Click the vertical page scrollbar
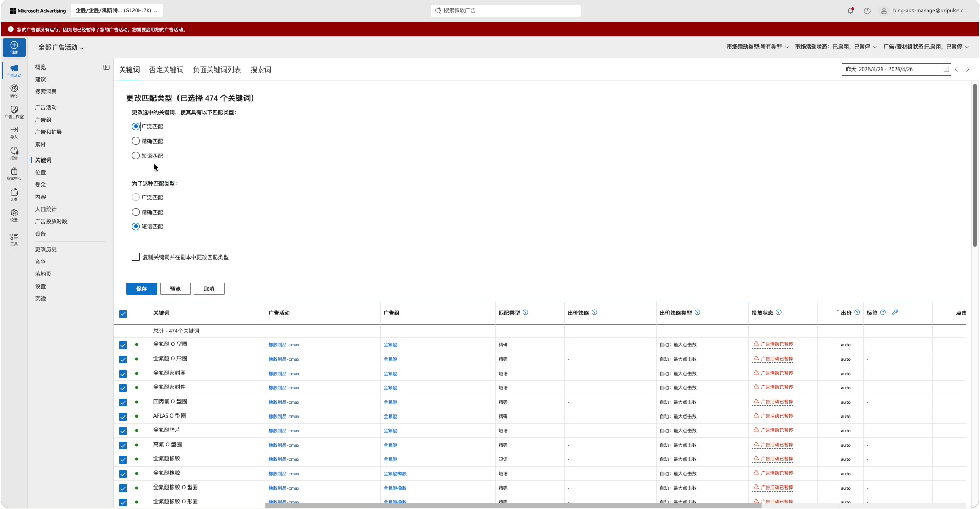This screenshot has width=980, height=509. pos(975,165)
